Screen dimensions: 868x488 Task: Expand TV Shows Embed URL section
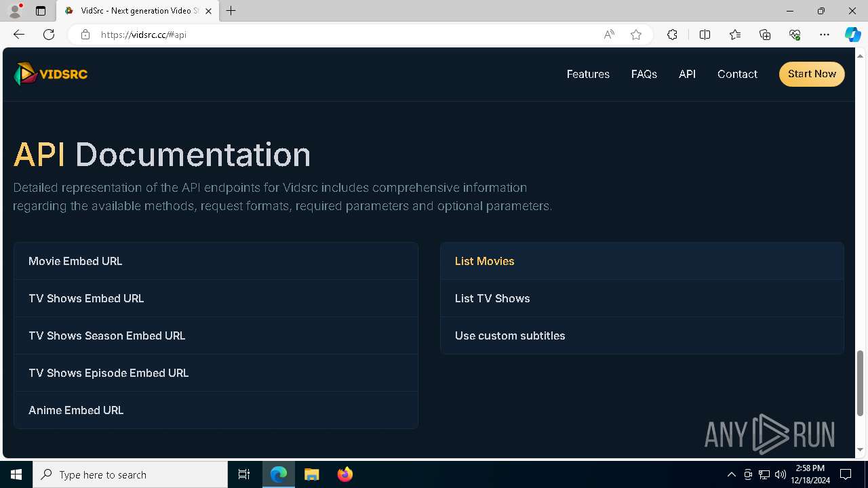(216, 298)
